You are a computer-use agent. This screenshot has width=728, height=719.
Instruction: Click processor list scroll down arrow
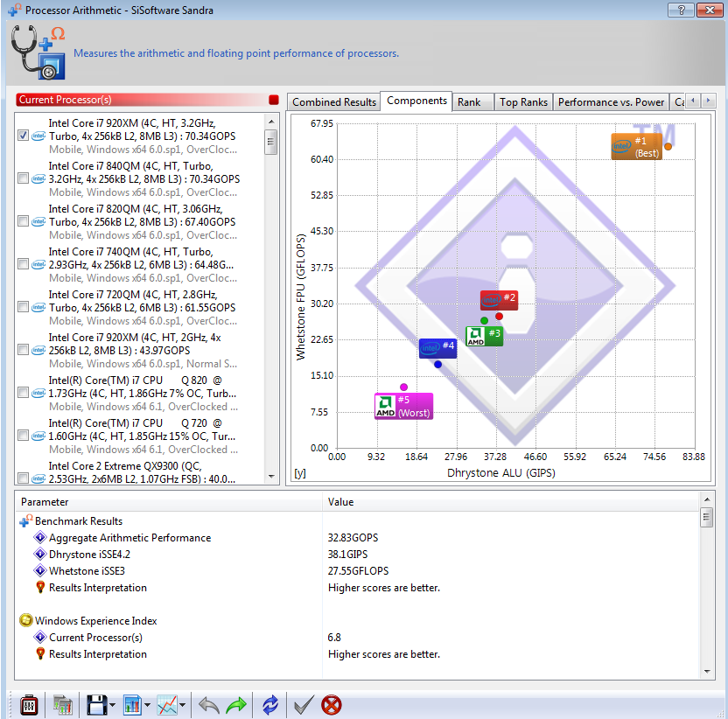[x=271, y=477]
